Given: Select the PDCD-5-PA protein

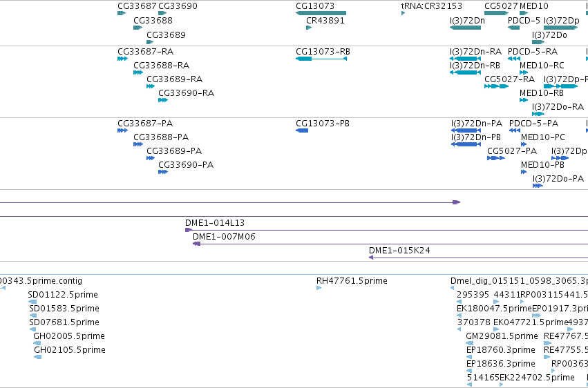Looking at the screenshot, I should [x=515, y=130].
